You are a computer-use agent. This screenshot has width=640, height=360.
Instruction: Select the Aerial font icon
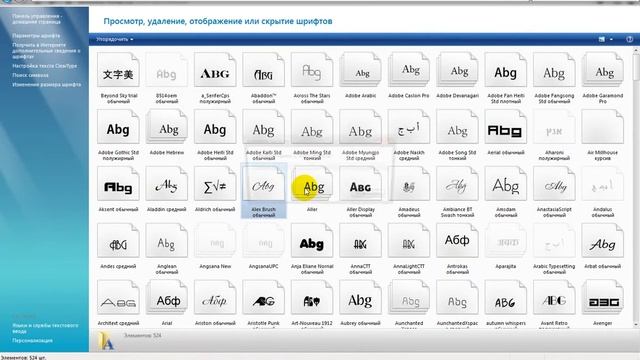[x=506, y=127]
